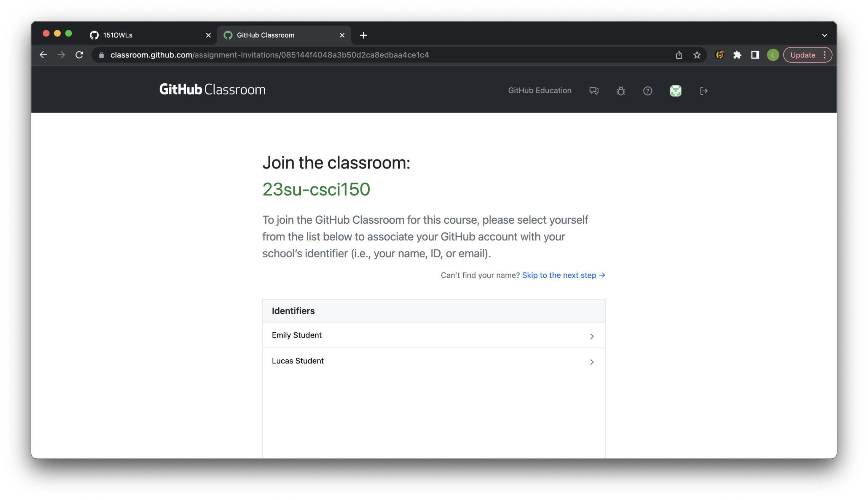Open the GitHub Education link
The height and width of the screenshot is (500, 868).
(x=539, y=91)
